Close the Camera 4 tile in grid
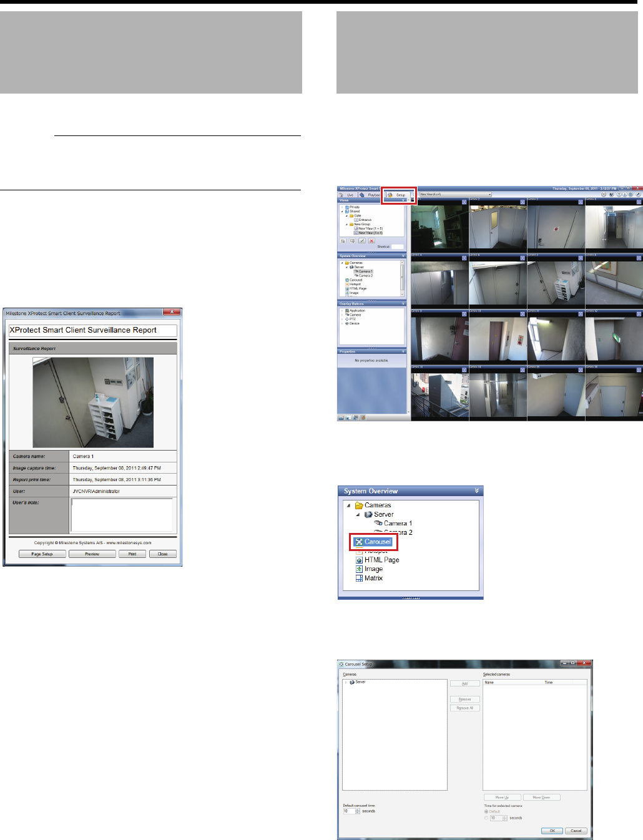Viewport: 643px width, 840px height. (x=639, y=202)
